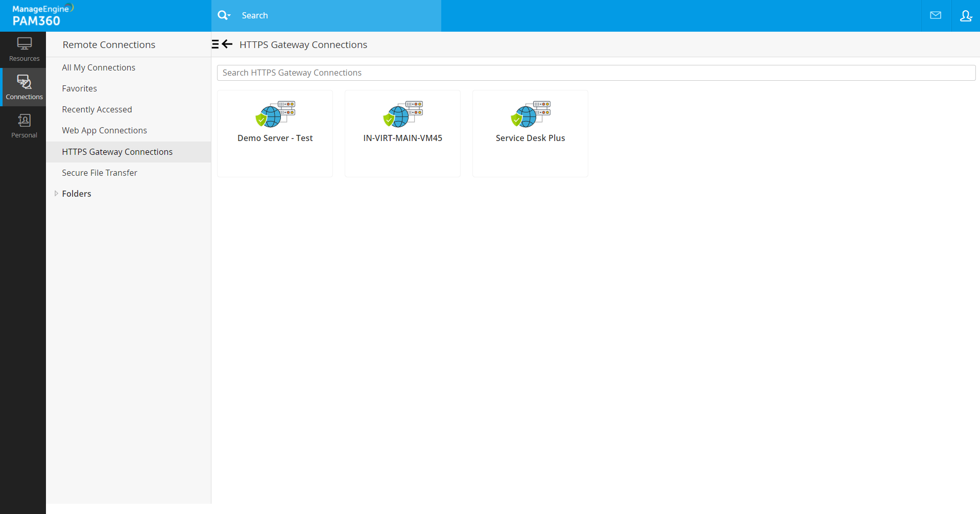Open Resources using the sidebar monitor icon
Screen dimensions: 980x514
(x=23, y=49)
